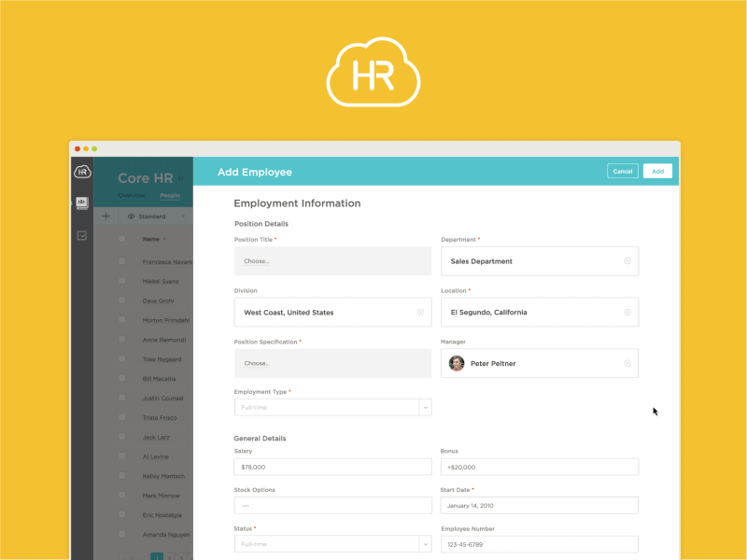The image size is (747, 560).
Task: Click the Add button in header
Action: click(x=657, y=171)
